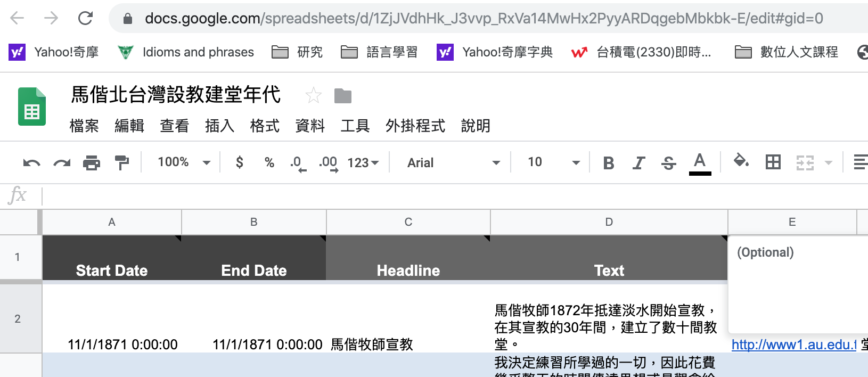Click the lock icon in address bar
This screenshot has width=868, height=377.
pos(128,19)
